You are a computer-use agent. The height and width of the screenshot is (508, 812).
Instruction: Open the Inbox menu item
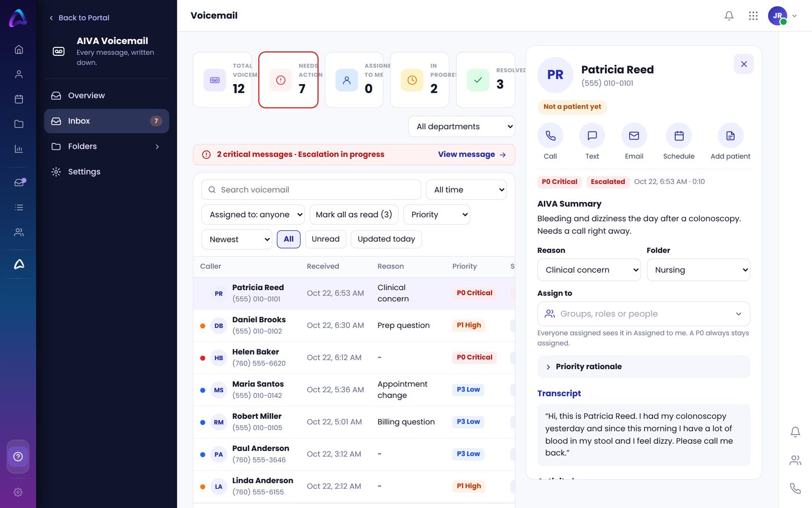click(x=107, y=121)
